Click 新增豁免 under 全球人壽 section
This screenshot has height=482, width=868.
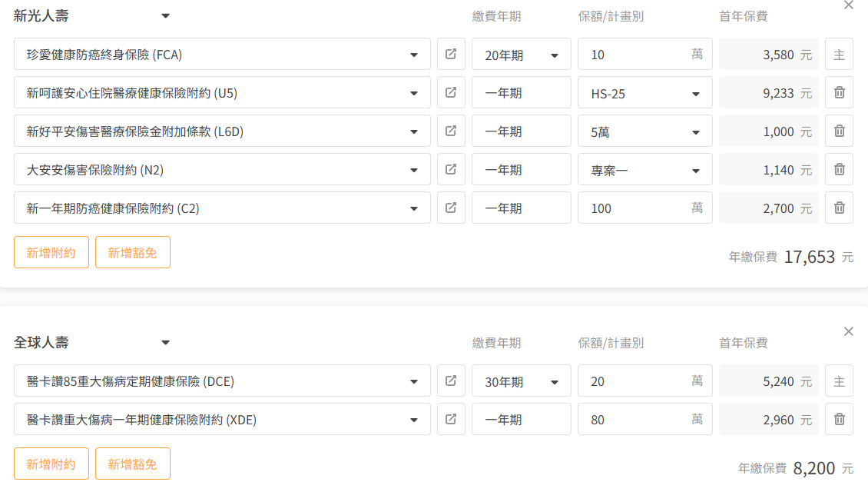tap(132, 464)
